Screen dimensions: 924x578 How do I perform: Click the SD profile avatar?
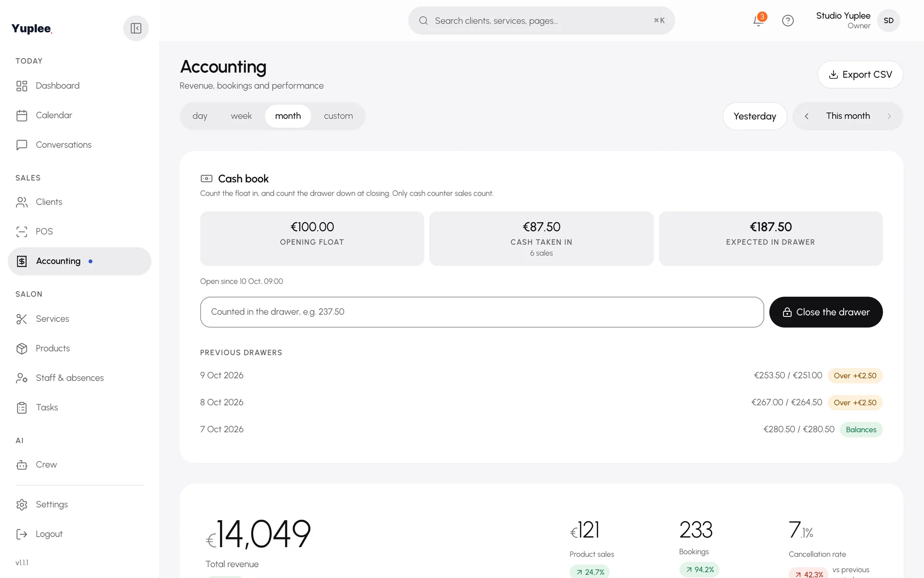pyautogui.click(x=888, y=21)
